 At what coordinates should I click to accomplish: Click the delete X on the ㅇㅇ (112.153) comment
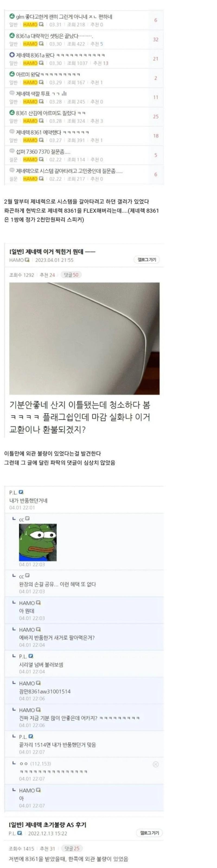pyautogui.click(x=156, y=764)
